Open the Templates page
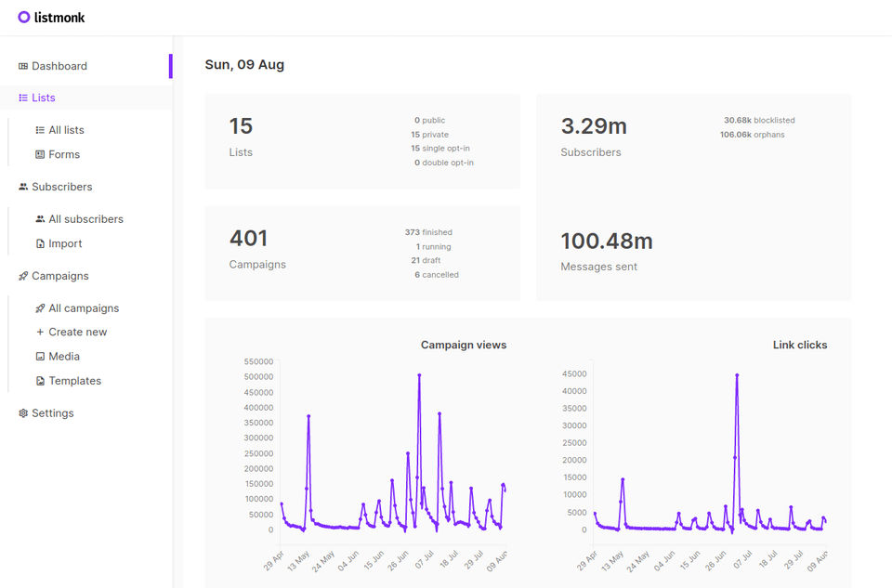 [74, 381]
